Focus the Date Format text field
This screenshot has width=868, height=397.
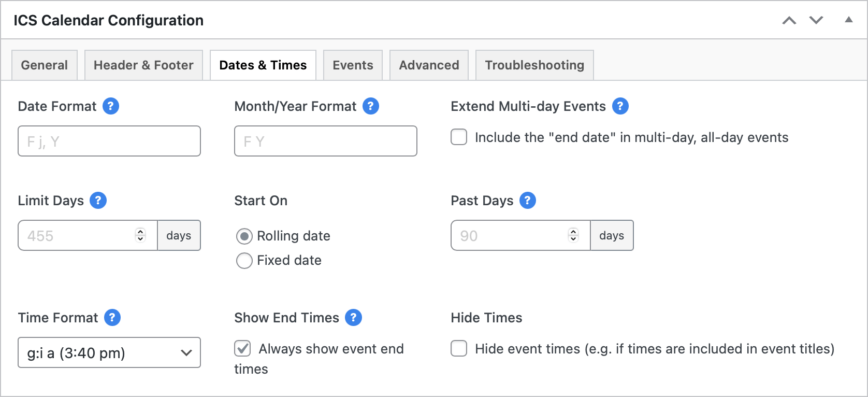point(109,141)
